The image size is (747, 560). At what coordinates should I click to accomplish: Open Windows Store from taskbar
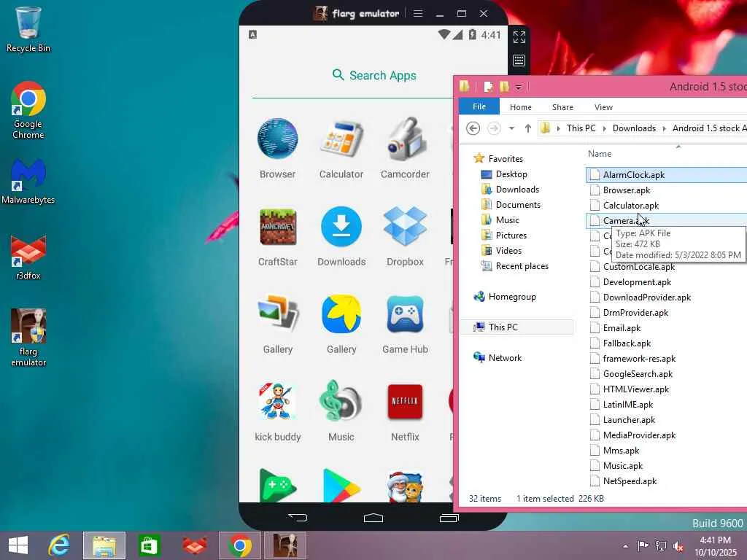click(149, 545)
